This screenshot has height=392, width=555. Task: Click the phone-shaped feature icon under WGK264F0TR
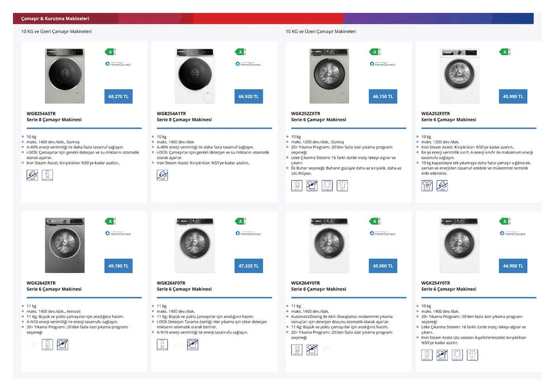click(162, 345)
